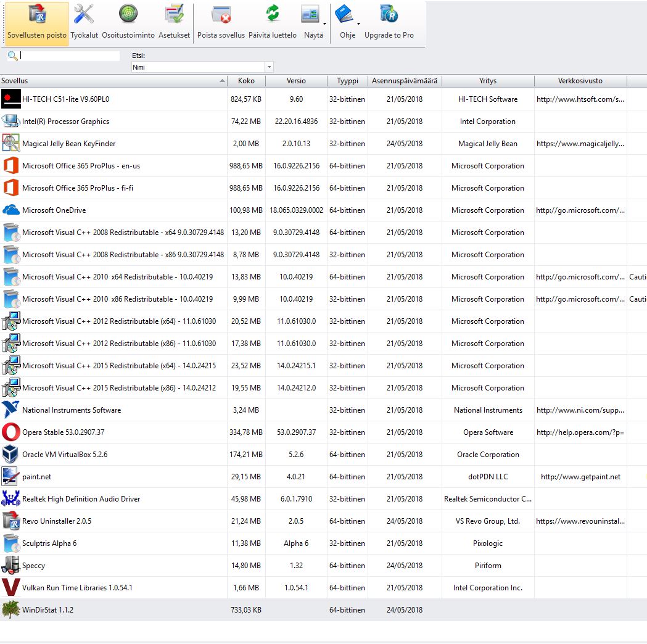The height and width of the screenshot is (644, 647).
Task: Sort by Verkkosivusto column header
Action: pos(580,81)
